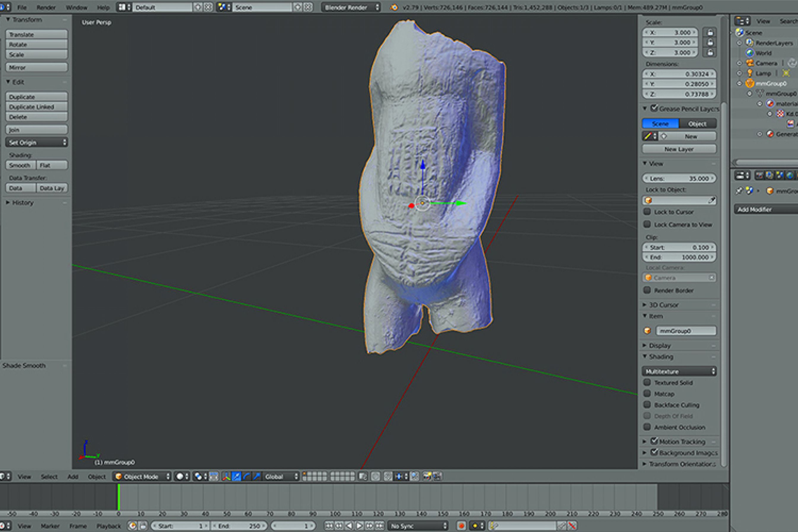Toggle lock camera and layers icon
Viewport: 798px width, 532px height.
tap(363, 476)
